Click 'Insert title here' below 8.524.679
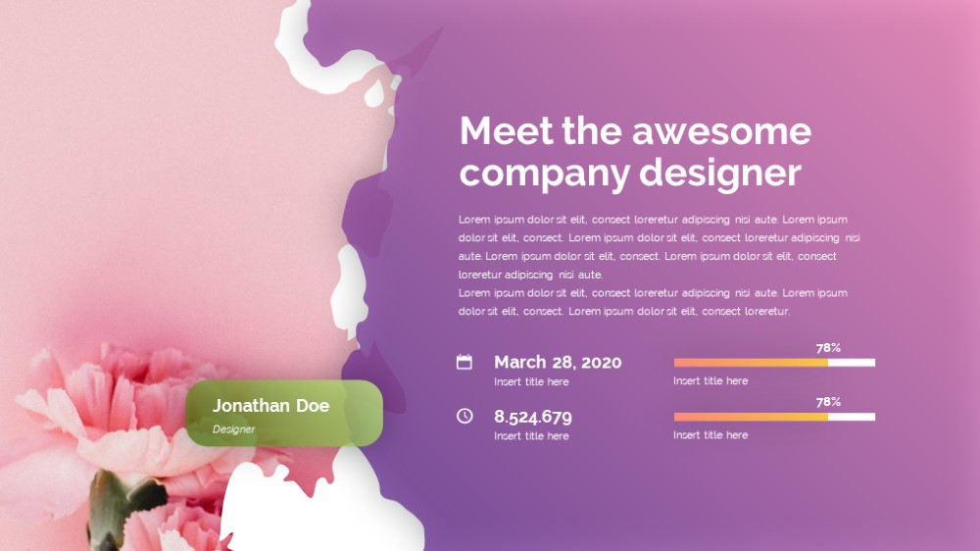This screenshot has width=980, height=551. tap(531, 436)
